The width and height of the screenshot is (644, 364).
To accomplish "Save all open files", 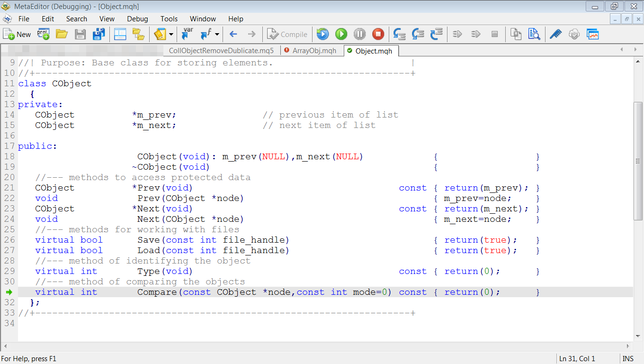I will coord(98,34).
